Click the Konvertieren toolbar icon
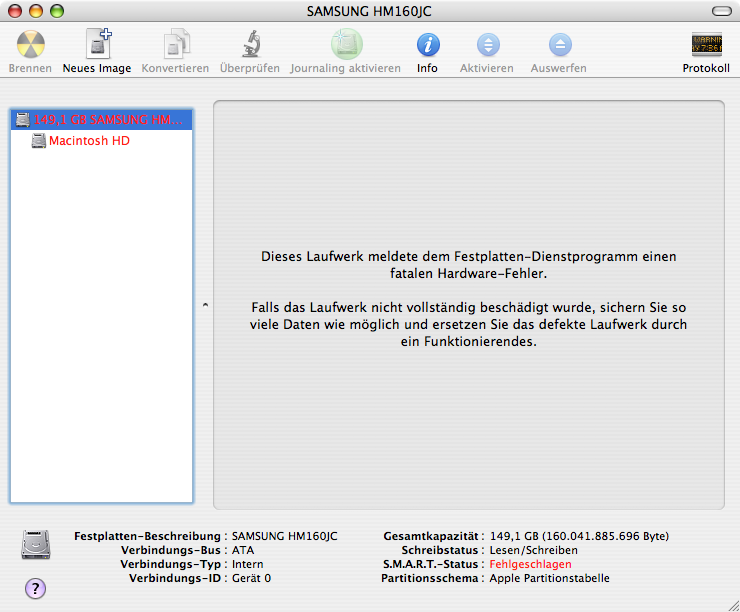Image resolution: width=740 pixels, height=612 pixels. (x=176, y=43)
